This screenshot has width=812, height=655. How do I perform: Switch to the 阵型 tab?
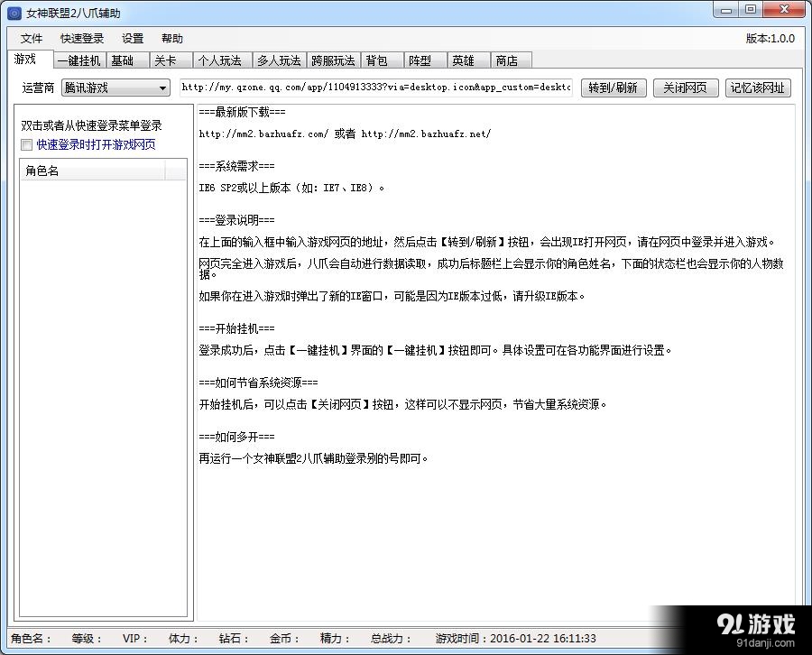[x=426, y=60]
